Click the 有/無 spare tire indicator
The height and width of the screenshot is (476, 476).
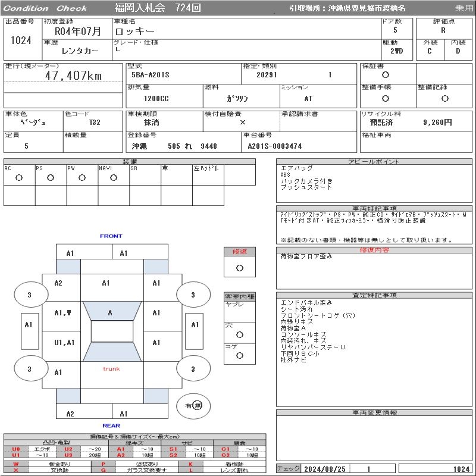tap(193, 405)
